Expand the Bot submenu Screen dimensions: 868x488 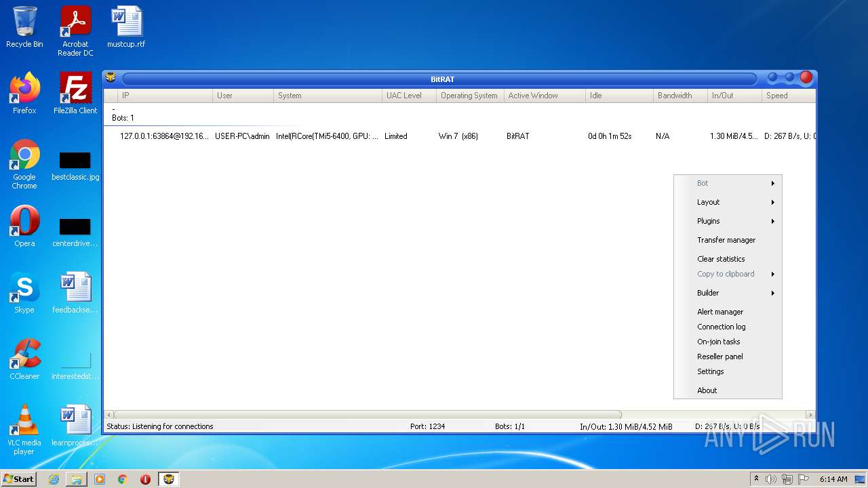click(728, 183)
